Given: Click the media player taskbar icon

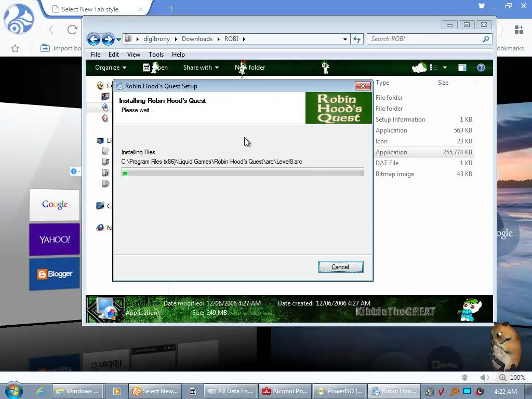Looking at the screenshot, I should [116, 391].
